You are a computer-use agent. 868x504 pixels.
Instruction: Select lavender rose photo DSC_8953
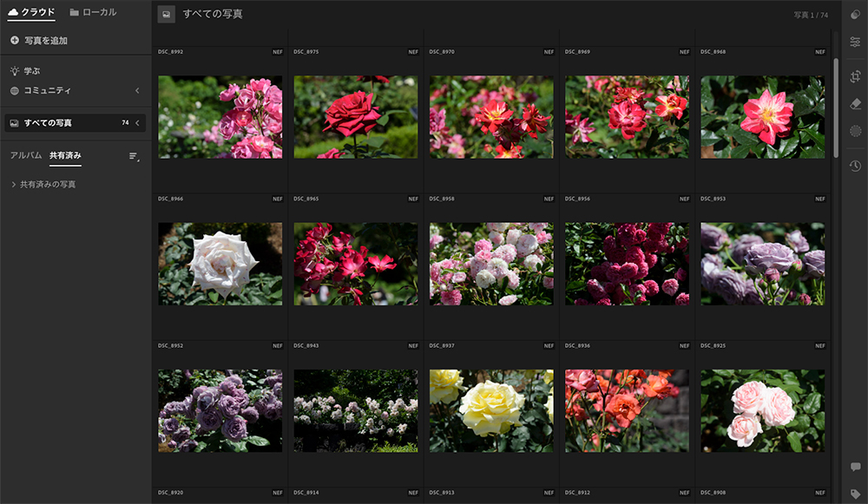[763, 264]
